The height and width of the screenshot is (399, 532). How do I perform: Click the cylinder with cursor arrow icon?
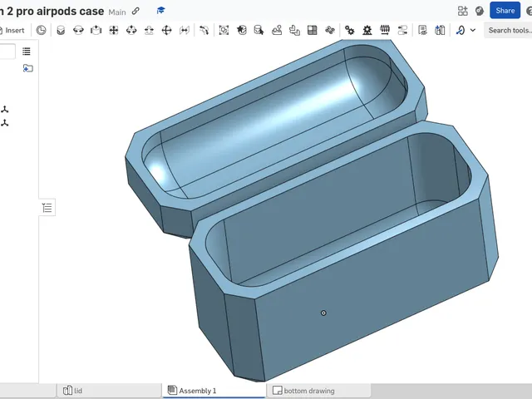(x=259, y=30)
